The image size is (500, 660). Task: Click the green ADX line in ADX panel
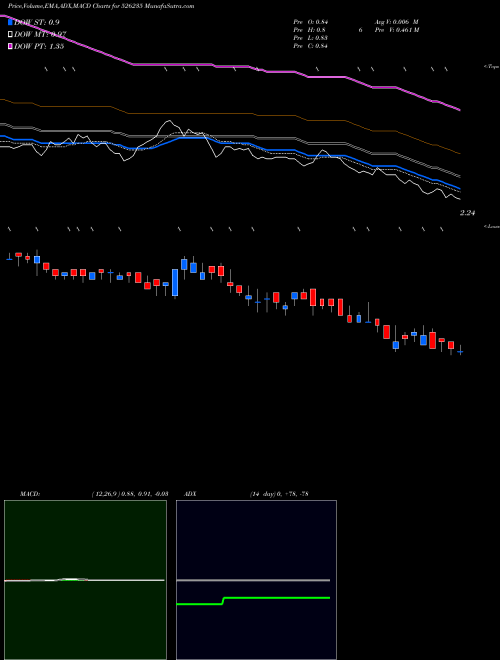click(x=253, y=599)
